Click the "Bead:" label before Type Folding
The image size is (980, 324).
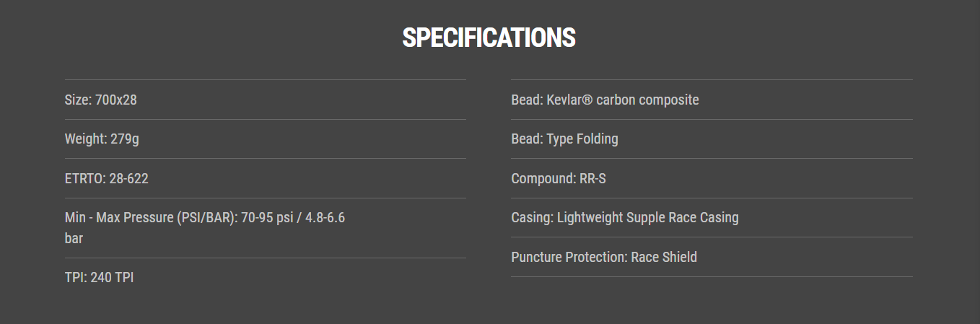[527, 139]
